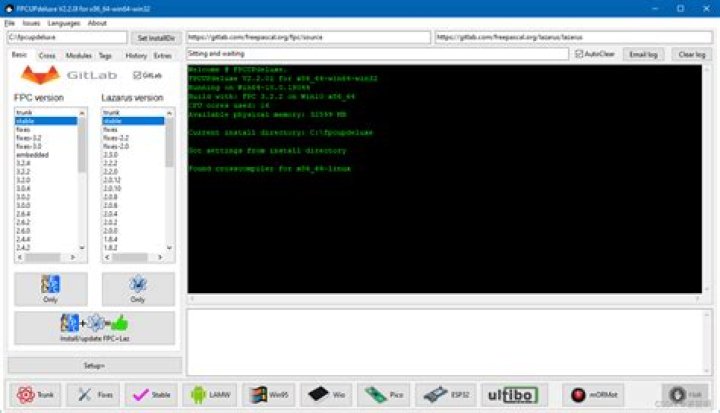Viewport: 720px width, 413px height.
Task: Select fixes-2.2 in Lazarus version list
Action: click(x=133, y=138)
